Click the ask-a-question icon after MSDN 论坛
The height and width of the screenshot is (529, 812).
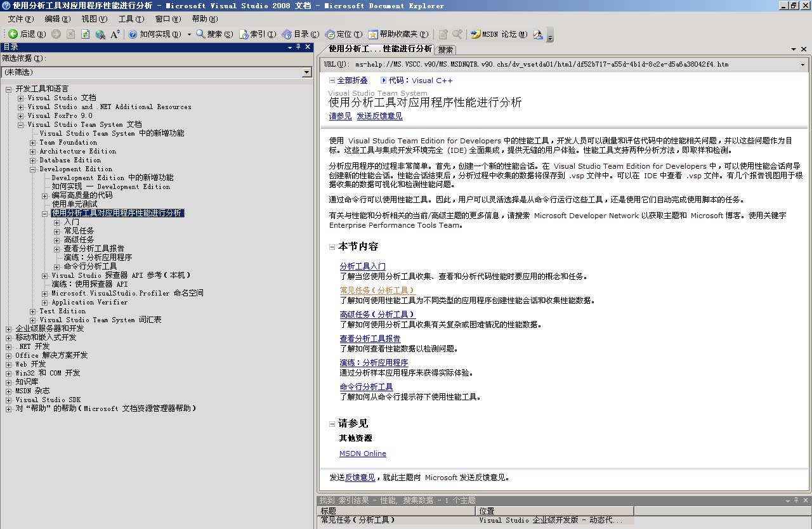point(538,34)
